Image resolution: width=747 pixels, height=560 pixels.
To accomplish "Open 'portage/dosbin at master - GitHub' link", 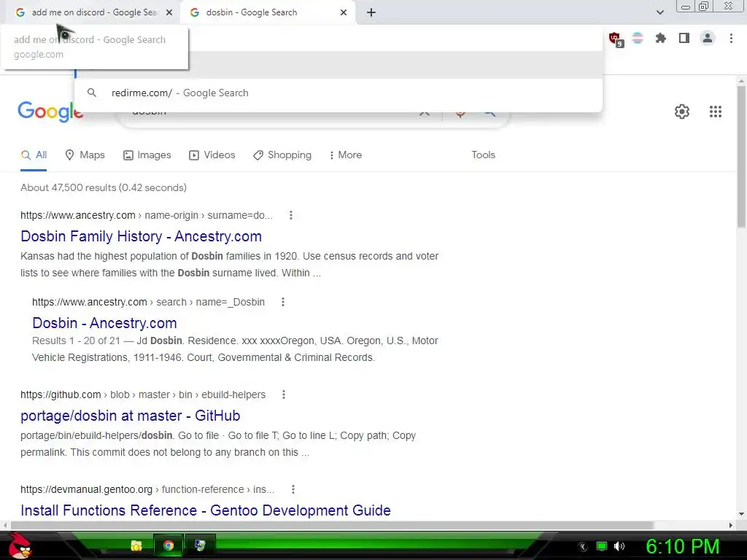I will click(x=130, y=416).
